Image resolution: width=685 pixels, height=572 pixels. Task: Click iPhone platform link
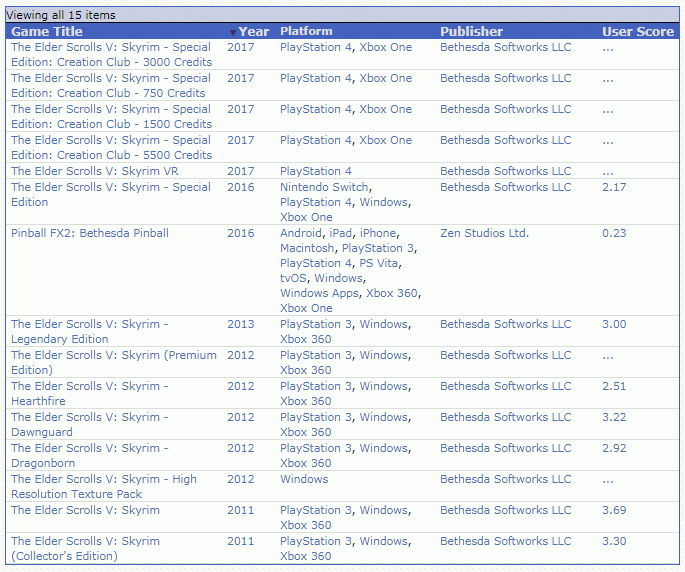[x=378, y=233]
